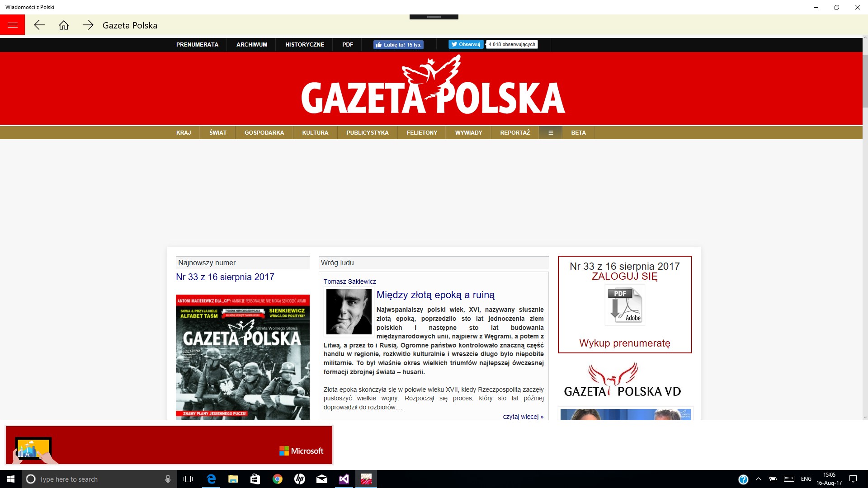The image size is (868, 488).
Task: Follow via Twitter Obserwuj button
Action: 466,44
